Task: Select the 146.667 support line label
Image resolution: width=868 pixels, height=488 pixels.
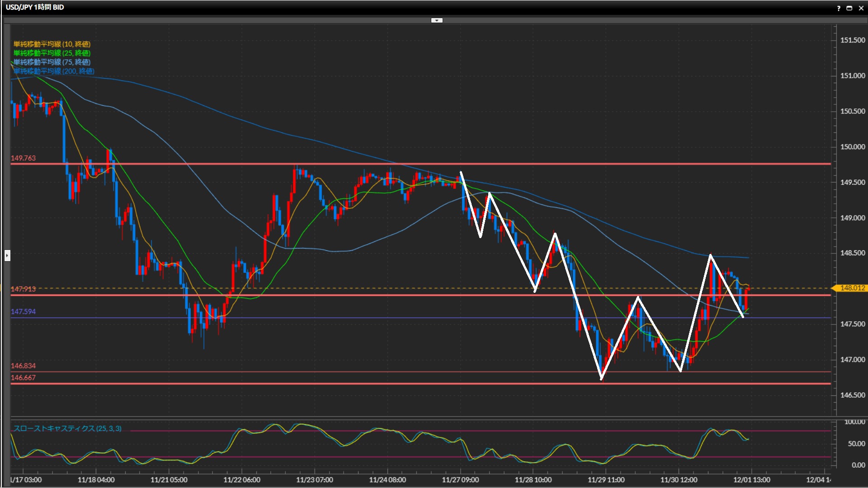Action: (x=23, y=377)
